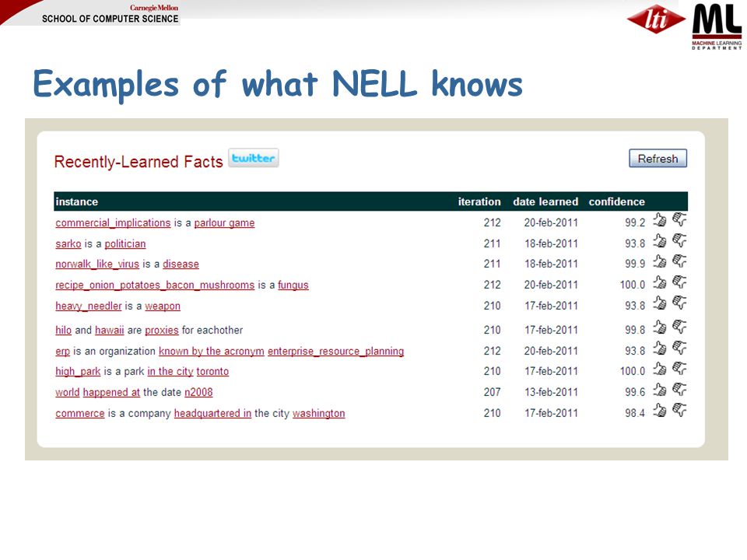Viewport: 747px width, 560px height.
Task: Thumbs down the world happened at fact
Action: coord(679,389)
